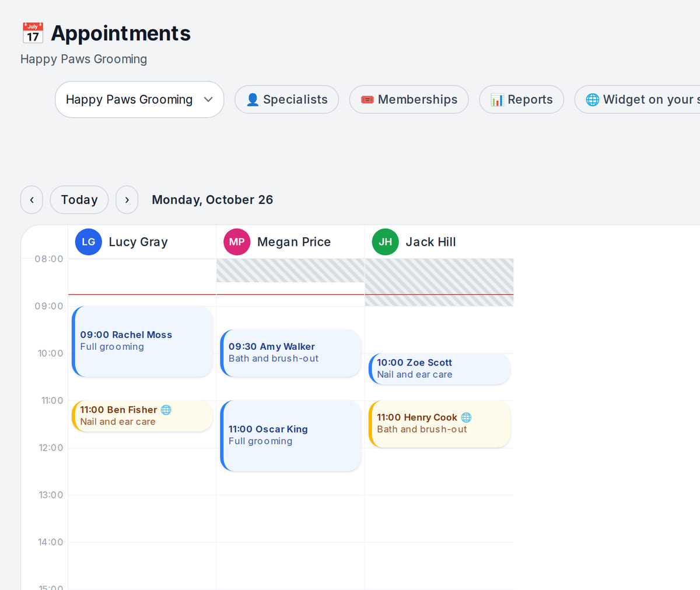Click the 11:00 time label

[52, 401]
